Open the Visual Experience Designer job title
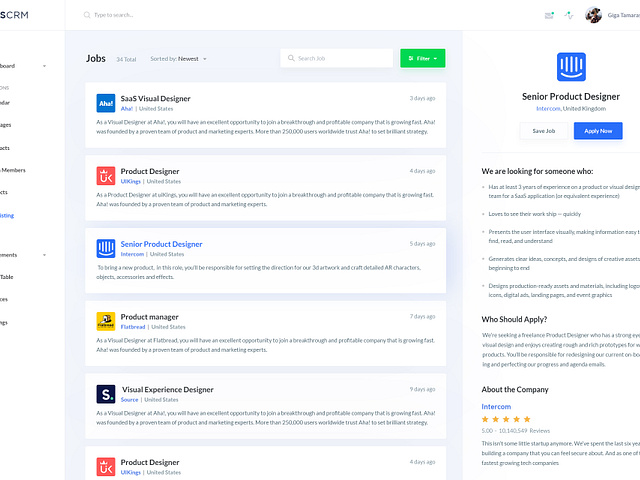 (x=168, y=389)
